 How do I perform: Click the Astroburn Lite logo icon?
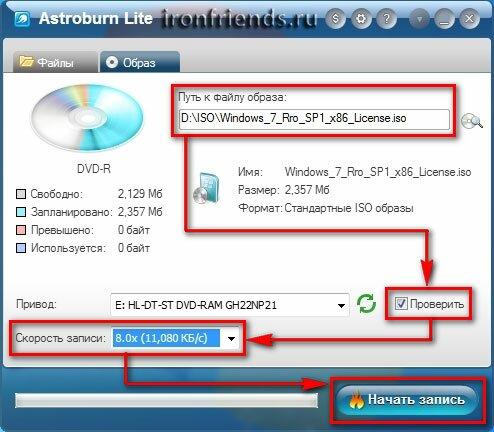pyautogui.click(x=22, y=19)
